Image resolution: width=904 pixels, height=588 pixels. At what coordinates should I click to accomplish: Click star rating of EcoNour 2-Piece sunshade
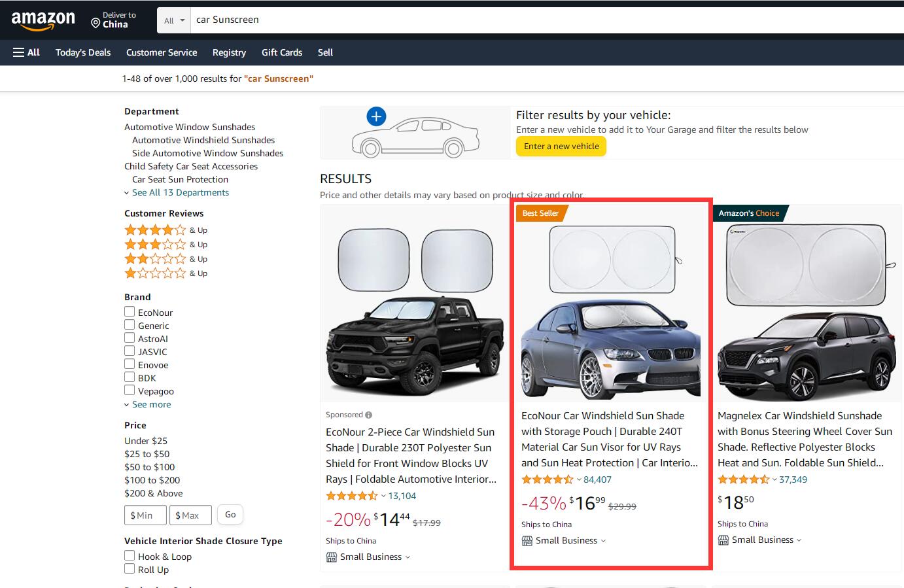pos(352,496)
